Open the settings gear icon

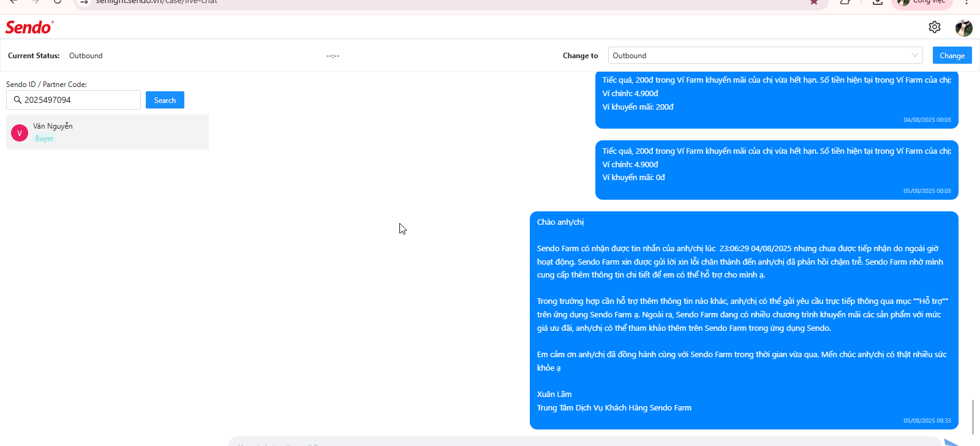935,27
